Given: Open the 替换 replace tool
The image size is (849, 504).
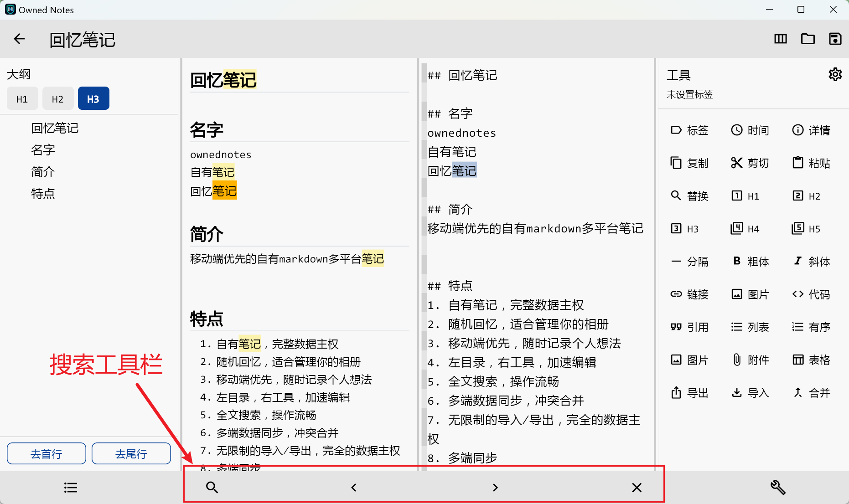Looking at the screenshot, I should pos(689,196).
